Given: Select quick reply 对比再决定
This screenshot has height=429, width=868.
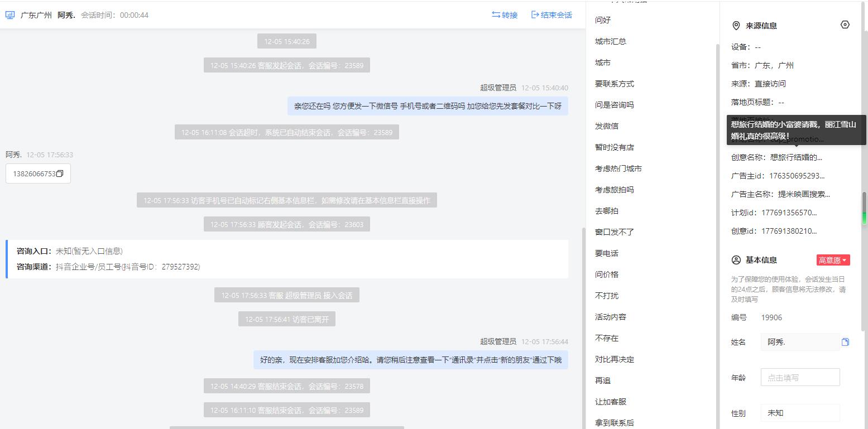Looking at the screenshot, I should click(x=615, y=359).
